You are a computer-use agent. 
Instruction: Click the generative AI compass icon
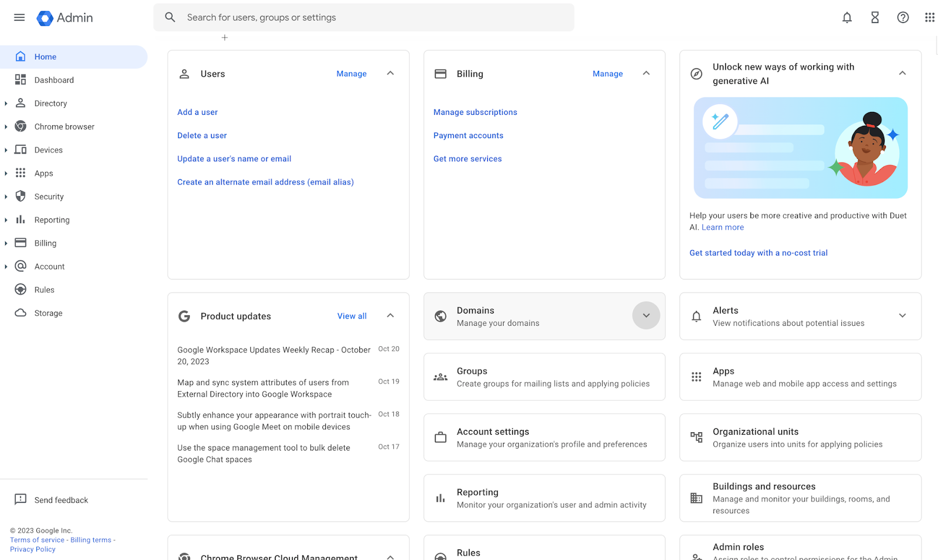point(696,74)
